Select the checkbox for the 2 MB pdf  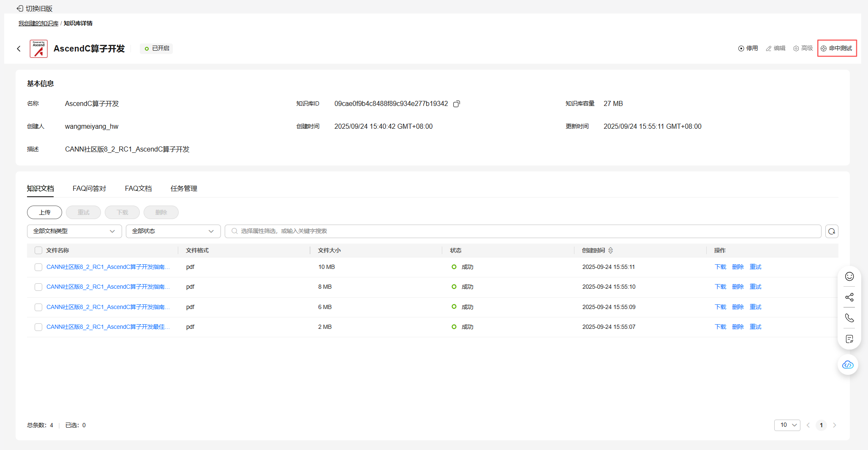tap(38, 327)
